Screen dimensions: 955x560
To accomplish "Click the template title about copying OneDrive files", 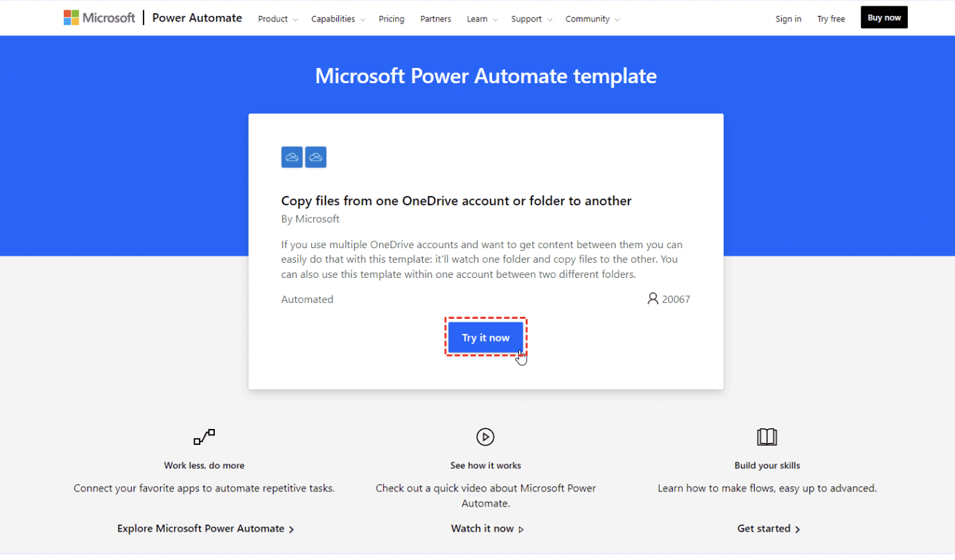I will 456,201.
